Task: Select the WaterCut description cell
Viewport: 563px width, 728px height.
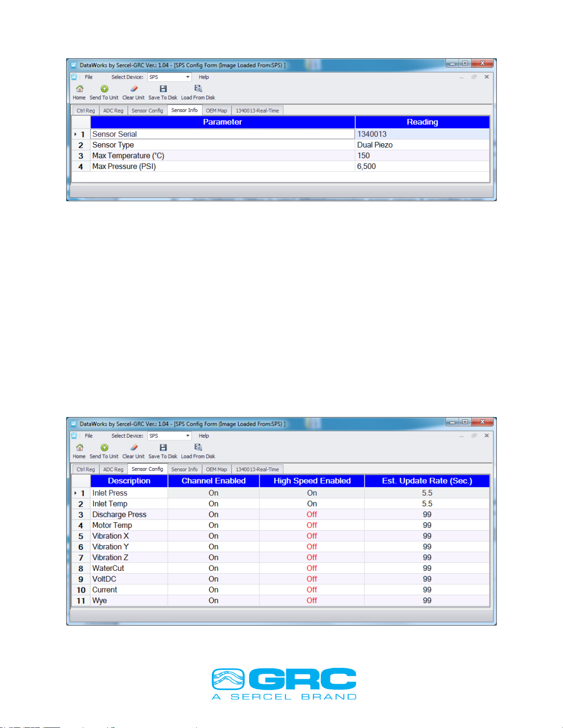Action: [x=129, y=568]
